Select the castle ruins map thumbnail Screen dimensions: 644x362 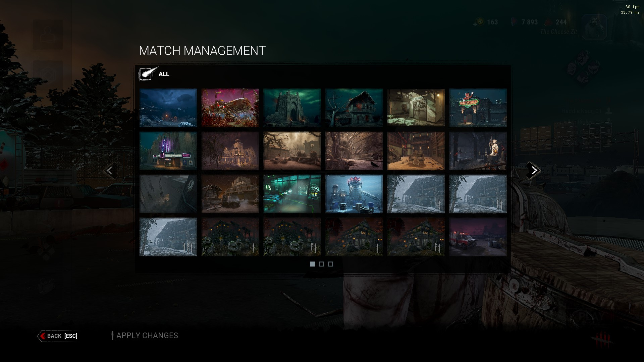[292, 107]
